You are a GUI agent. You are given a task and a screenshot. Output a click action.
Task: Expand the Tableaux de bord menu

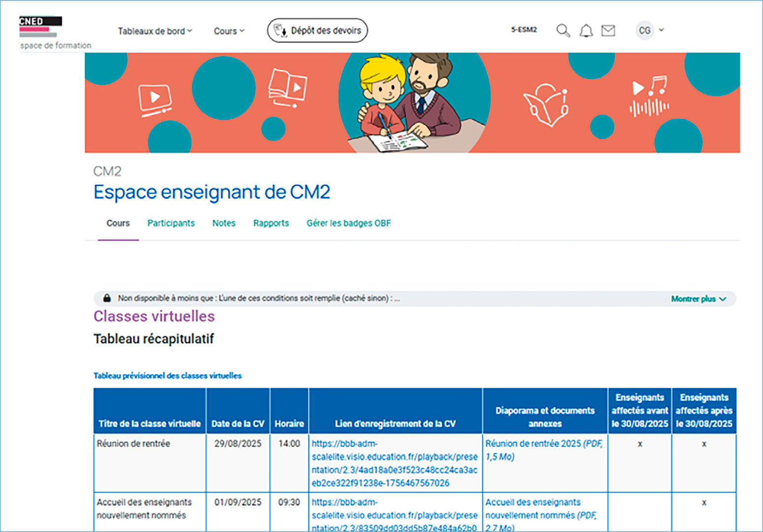(x=155, y=31)
